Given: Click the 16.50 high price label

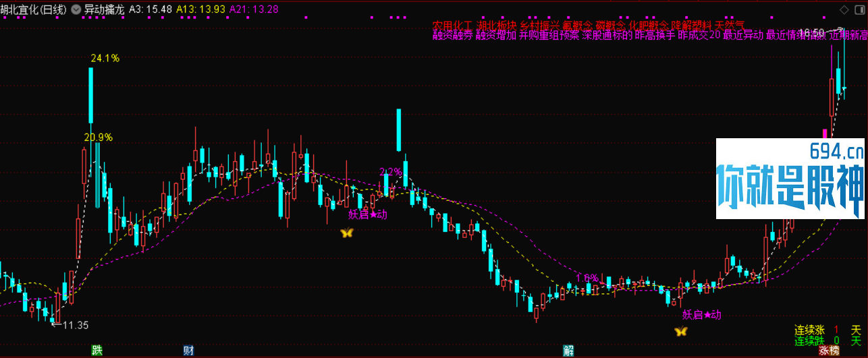Looking at the screenshot, I should click(x=812, y=32).
